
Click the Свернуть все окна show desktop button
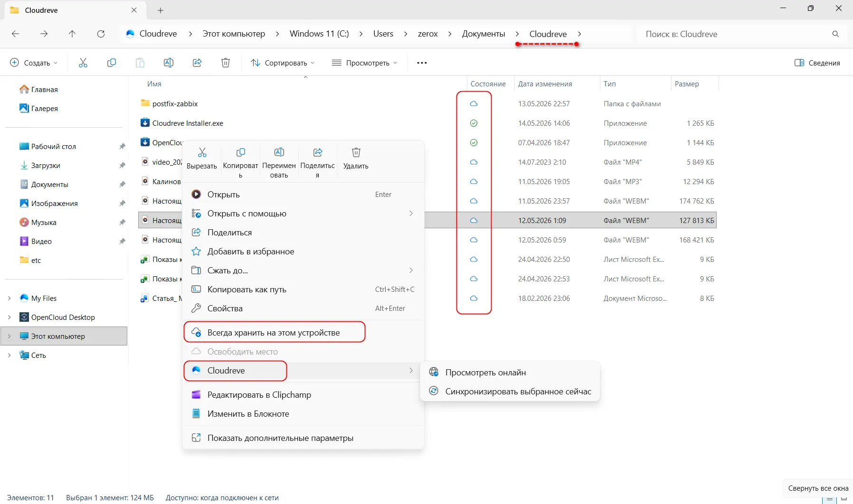pyautogui.click(x=818, y=488)
